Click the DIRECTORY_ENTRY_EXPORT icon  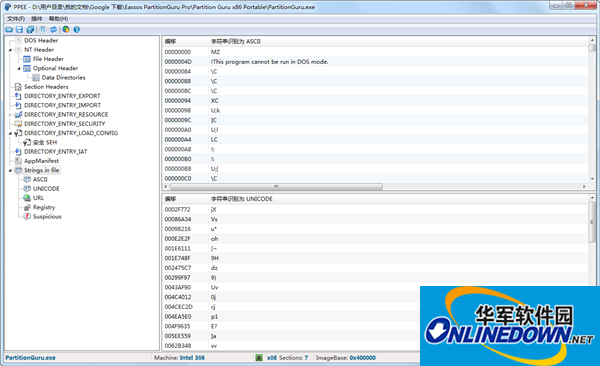(18, 96)
